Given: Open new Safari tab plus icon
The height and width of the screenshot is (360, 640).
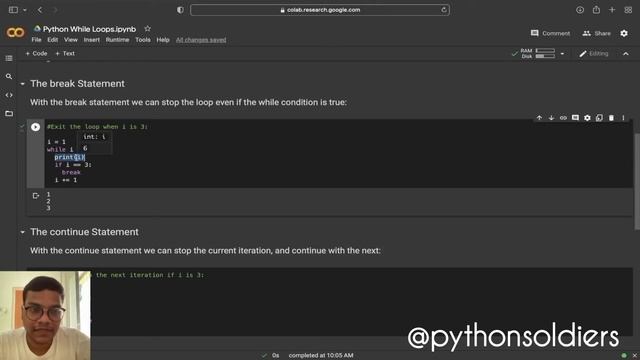Looking at the screenshot, I should coord(612,10).
